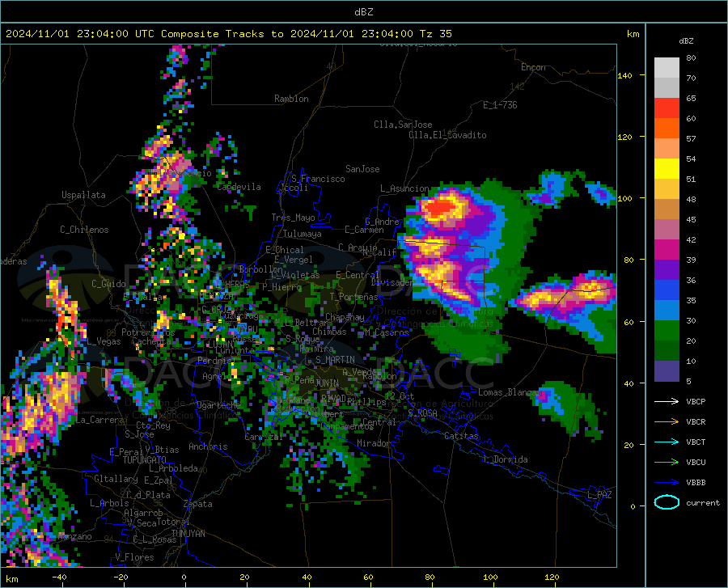Click the red storm core near L_Asuncion
Viewport: 728px width, 588px height.
pyautogui.click(x=441, y=207)
